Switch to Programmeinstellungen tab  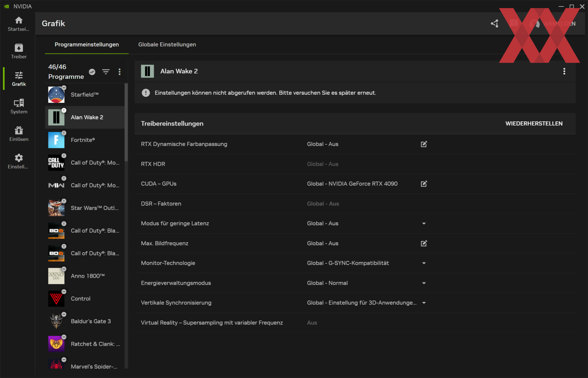coord(87,45)
